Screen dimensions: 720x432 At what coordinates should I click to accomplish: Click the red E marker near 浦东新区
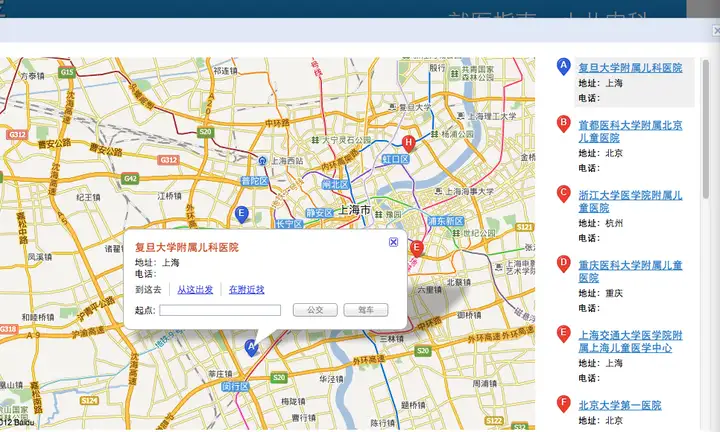tap(416, 249)
